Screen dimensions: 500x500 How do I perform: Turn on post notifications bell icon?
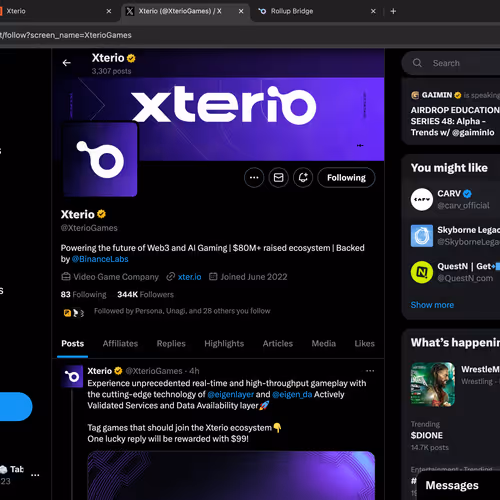(303, 178)
